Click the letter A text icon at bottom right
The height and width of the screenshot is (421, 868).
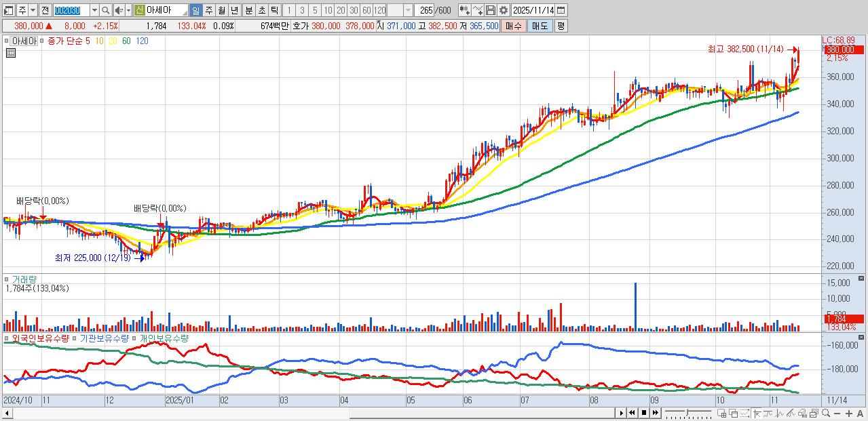click(860, 413)
